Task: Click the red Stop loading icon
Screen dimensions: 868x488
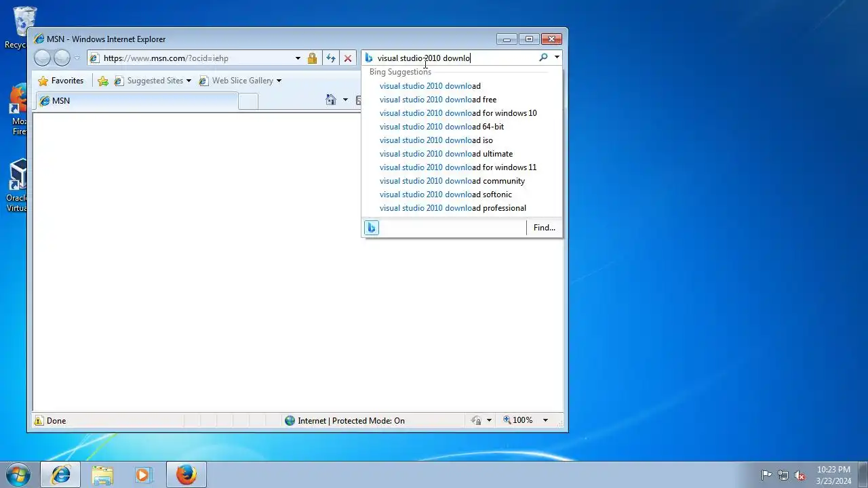Action: (348, 58)
